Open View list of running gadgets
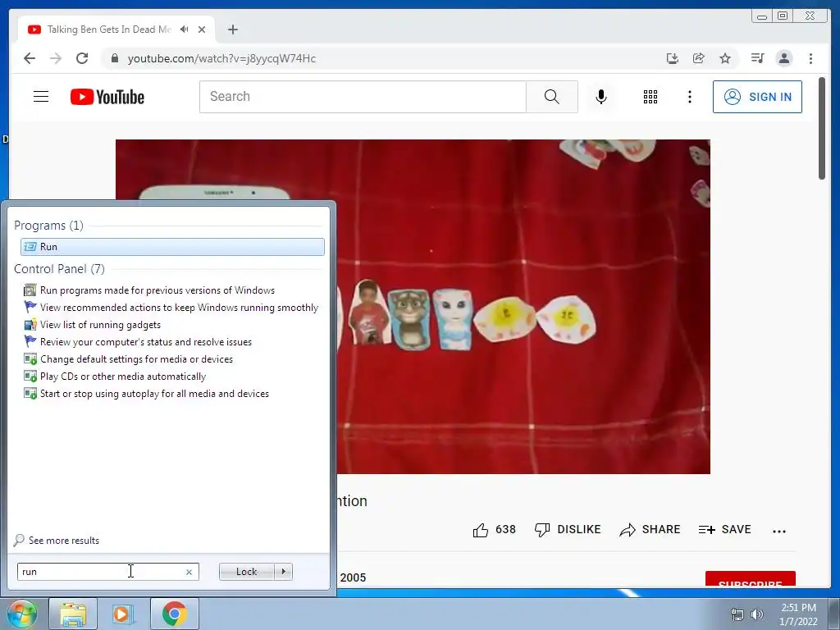Screen dimensions: 840x630 [92, 325]
